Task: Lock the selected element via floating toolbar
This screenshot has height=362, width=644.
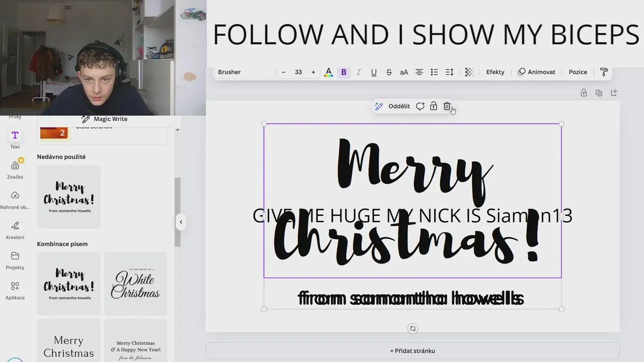Action: 433,106
